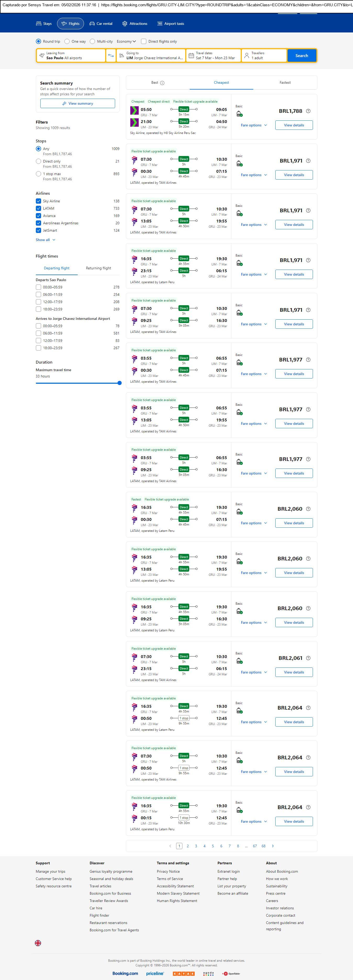Screen dimensions: 353x980
Task: Click the swap origin and destination arrows icon
Action: pyautogui.click(x=111, y=55)
